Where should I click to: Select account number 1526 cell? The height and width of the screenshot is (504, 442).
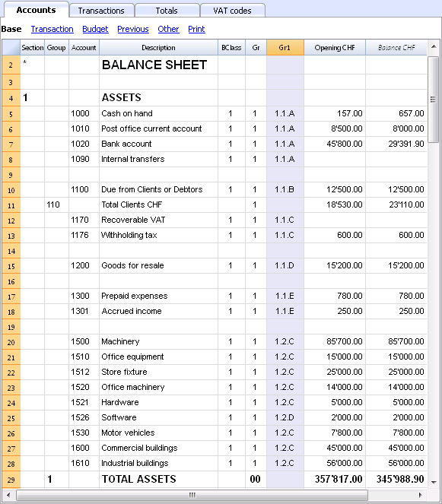[84, 417]
